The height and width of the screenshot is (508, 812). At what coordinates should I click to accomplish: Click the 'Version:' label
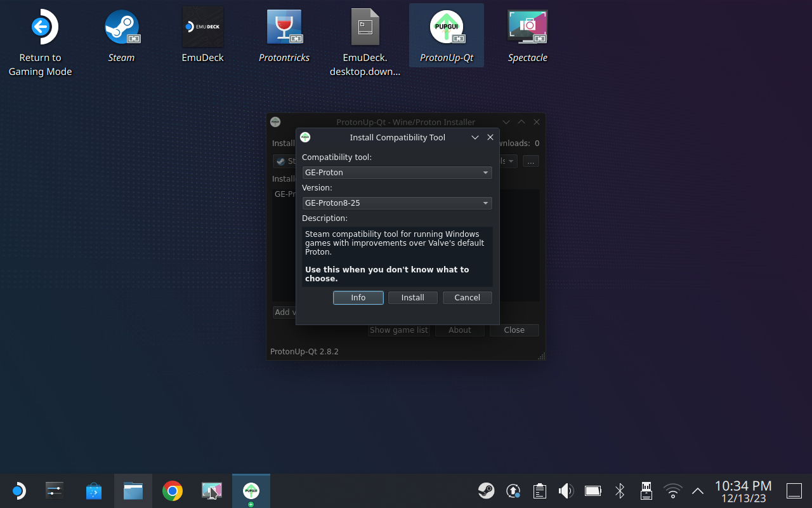(x=317, y=188)
